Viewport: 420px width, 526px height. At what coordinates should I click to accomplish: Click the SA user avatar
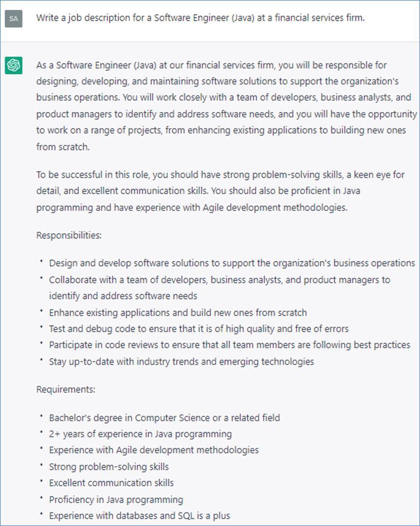coord(14,19)
